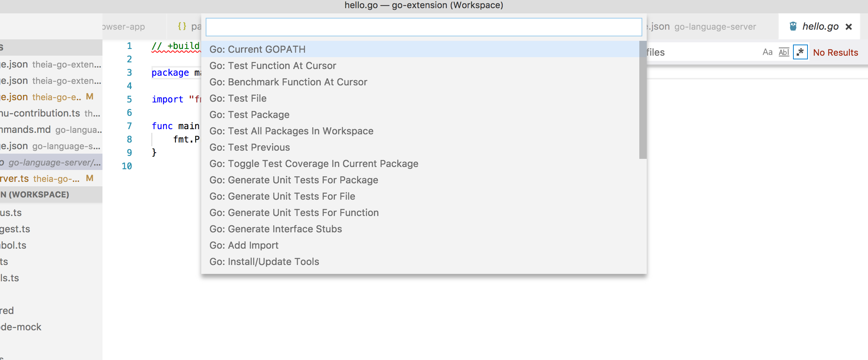Click the 'func' keyword on line 7
Image resolution: width=868 pixels, height=360 pixels.
[x=162, y=126]
